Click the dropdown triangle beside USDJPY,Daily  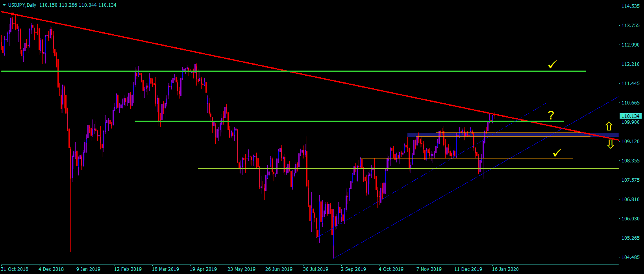tap(4, 5)
